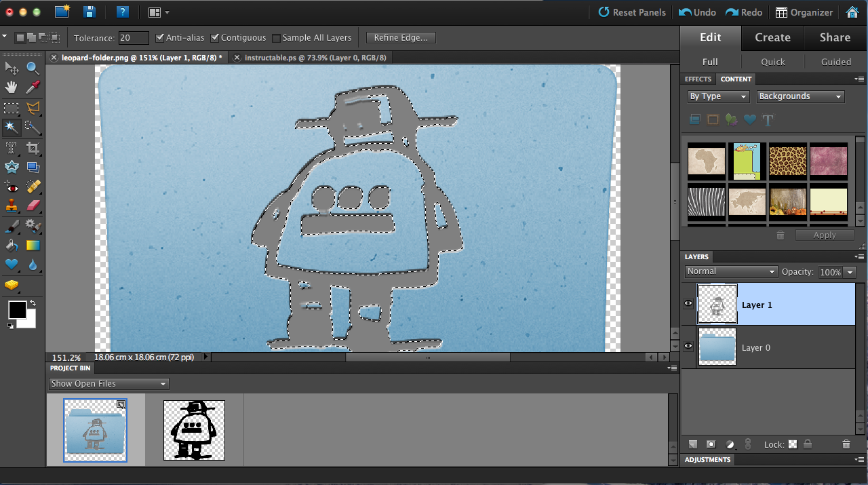The width and height of the screenshot is (868, 485).
Task: Switch to the Create tab
Action: coord(772,38)
